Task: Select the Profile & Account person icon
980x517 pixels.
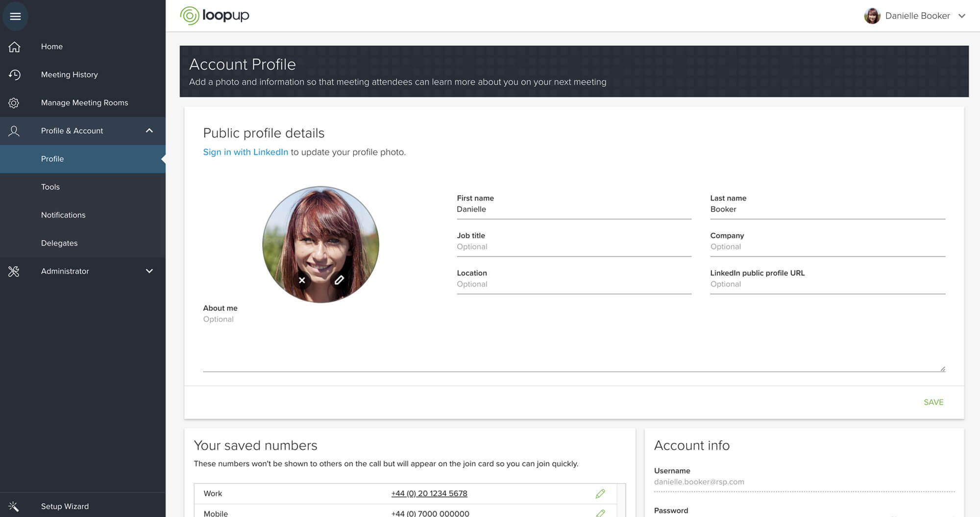Action: point(13,131)
